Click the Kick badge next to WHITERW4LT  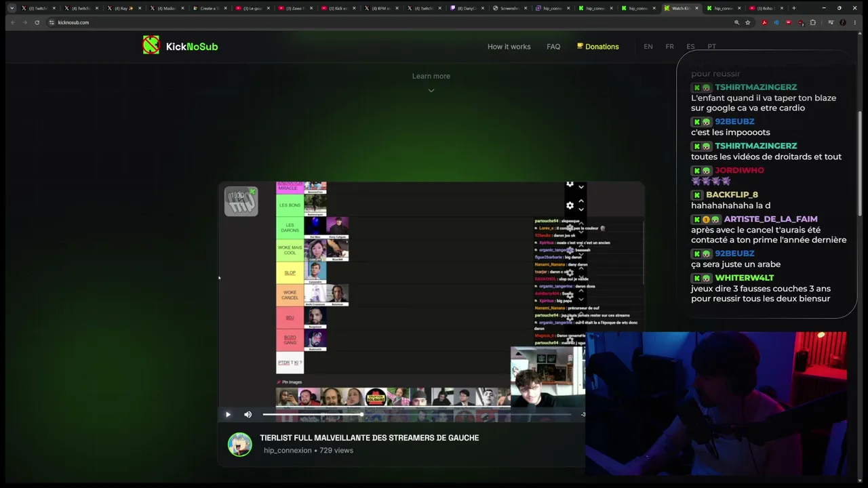point(696,279)
